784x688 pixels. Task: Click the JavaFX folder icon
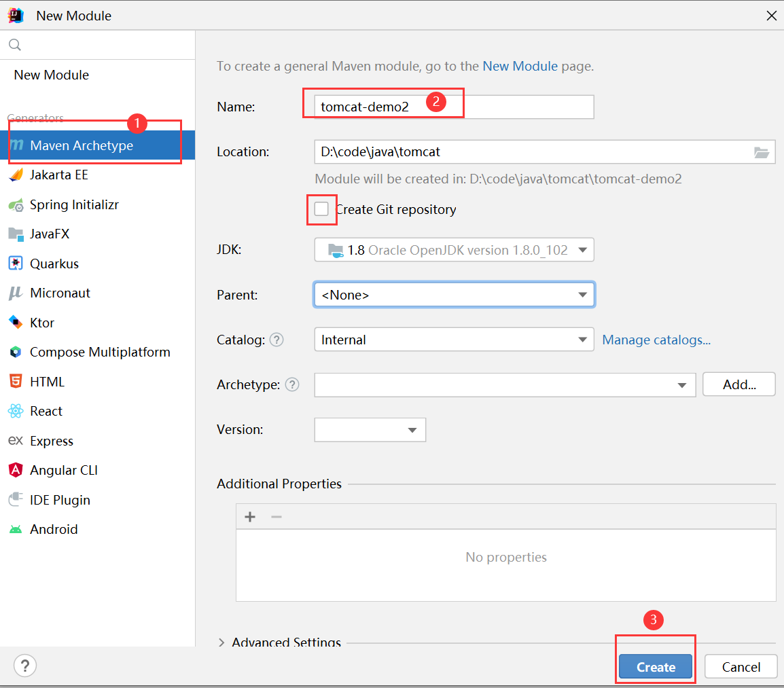coord(16,234)
